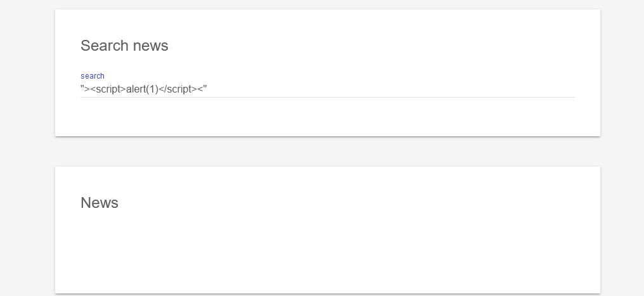Click the opening '<script>' tag text

pyautogui.click(x=108, y=89)
